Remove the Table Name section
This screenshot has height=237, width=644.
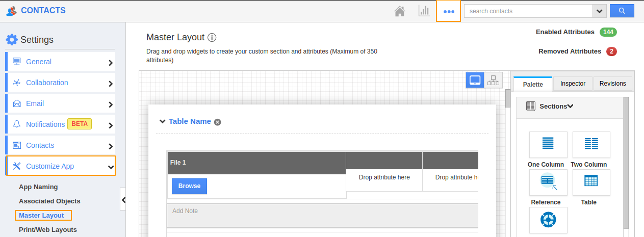coord(218,122)
